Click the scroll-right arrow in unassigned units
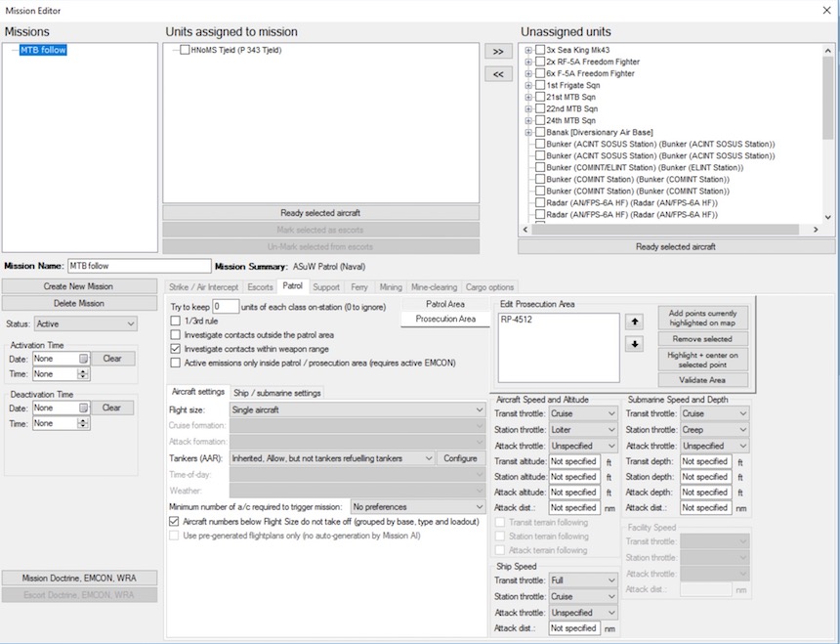The image size is (840, 644). pyautogui.click(x=816, y=230)
